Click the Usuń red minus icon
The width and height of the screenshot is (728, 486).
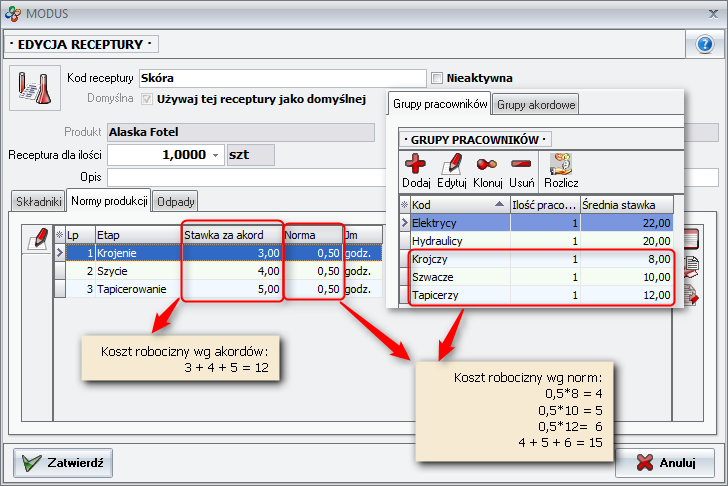(x=521, y=165)
